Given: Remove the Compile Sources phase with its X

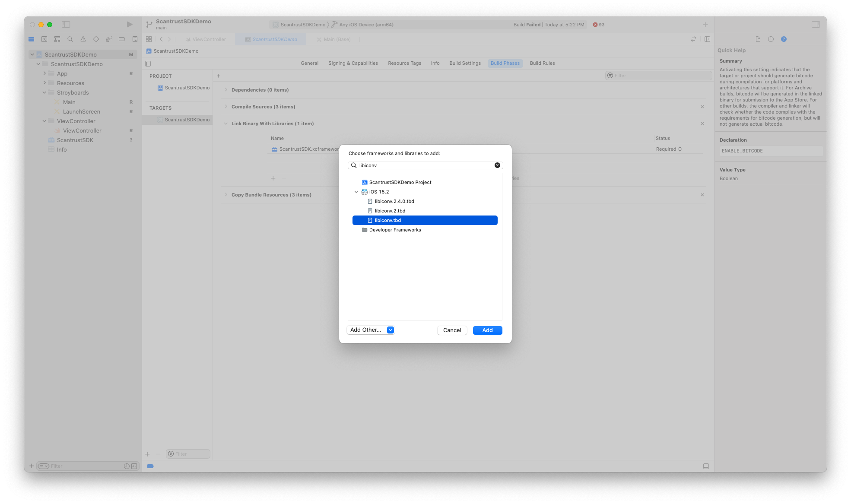Looking at the screenshot, I should point(702,107).
